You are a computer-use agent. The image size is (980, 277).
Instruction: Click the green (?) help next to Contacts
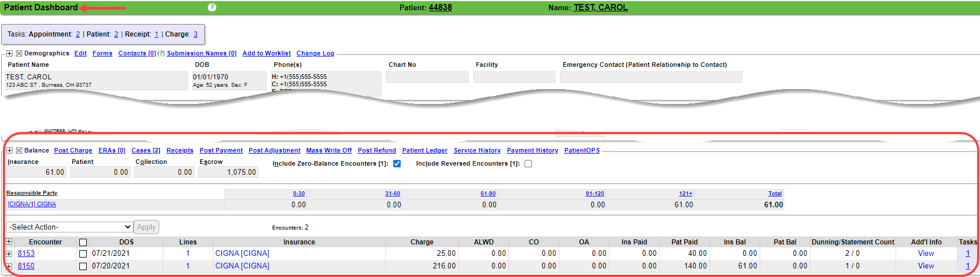161,54
